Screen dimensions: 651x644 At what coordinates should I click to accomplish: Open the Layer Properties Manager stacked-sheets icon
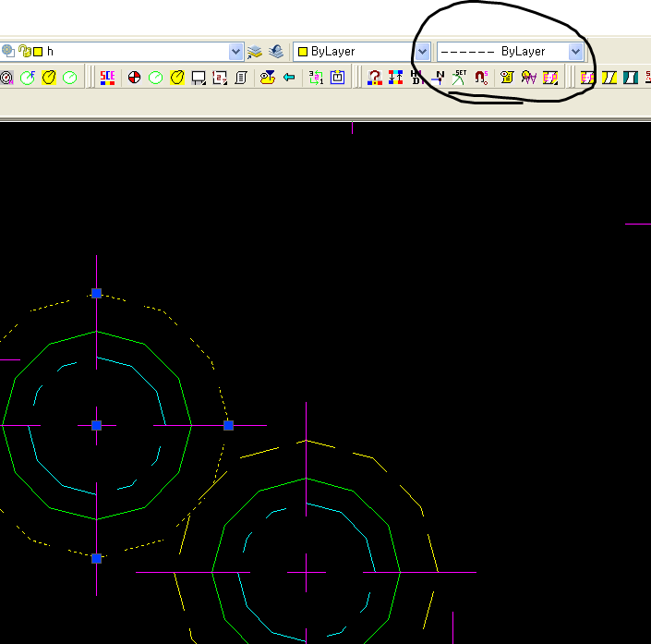coord(255,52)
